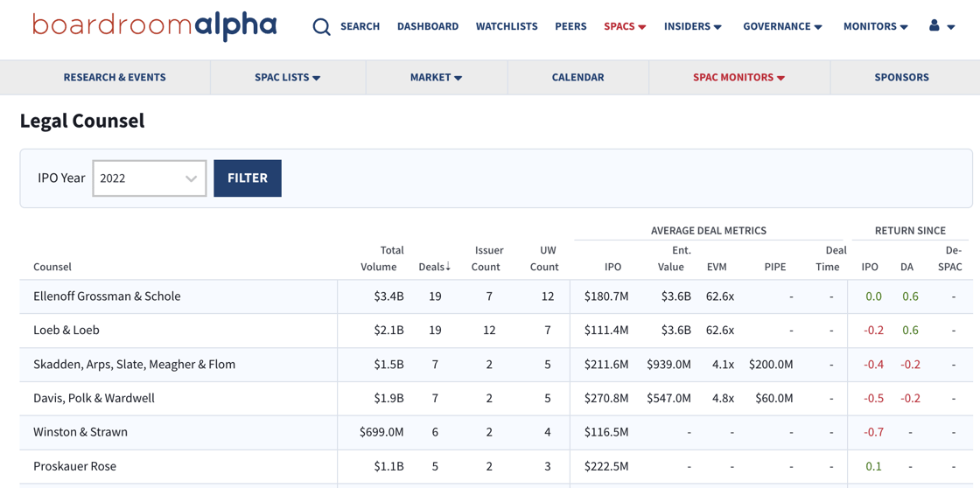980x488 pixels.
Task: Click the Ellenoff Grossman & Schole row
Action: click(x=107, y=296)
